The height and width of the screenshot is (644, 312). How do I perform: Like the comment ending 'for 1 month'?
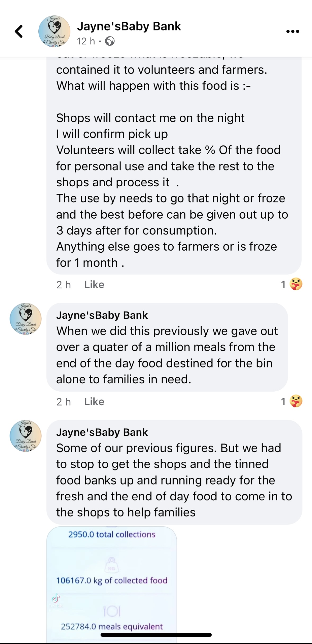point(94,285)
